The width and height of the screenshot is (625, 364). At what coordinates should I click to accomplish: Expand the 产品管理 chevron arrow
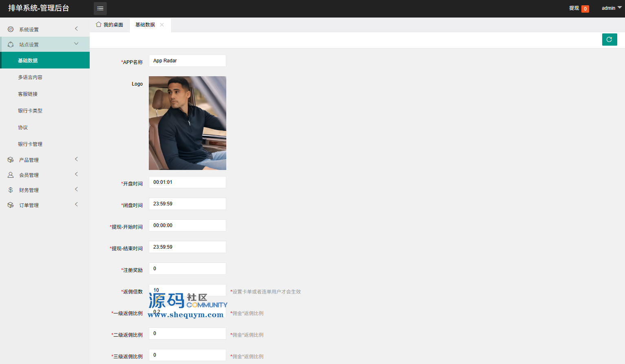click(x=76, y=159)
